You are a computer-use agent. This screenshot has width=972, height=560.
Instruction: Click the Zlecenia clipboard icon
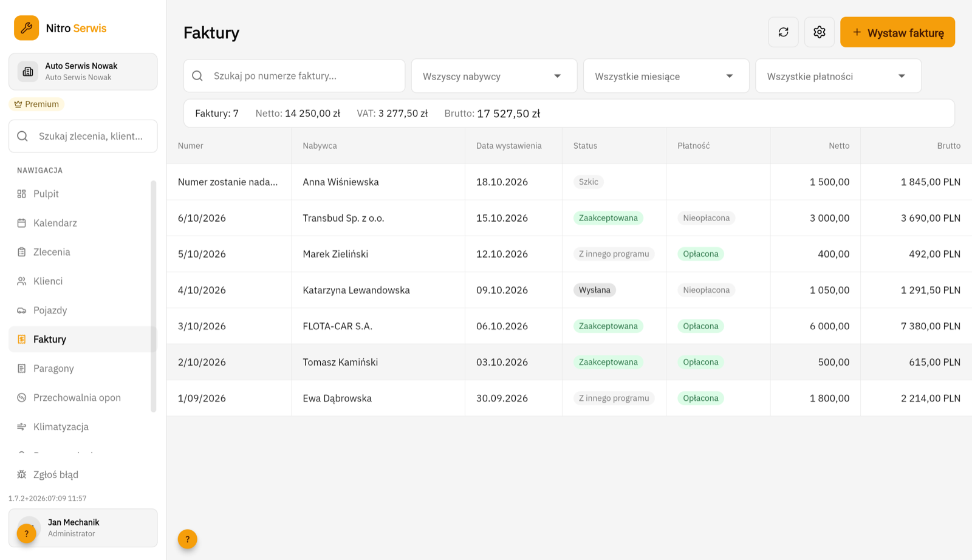pos(22,252)
